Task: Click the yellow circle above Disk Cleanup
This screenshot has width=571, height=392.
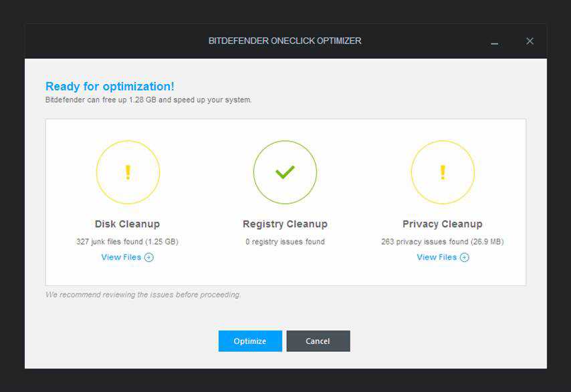Action: [128, 172]
